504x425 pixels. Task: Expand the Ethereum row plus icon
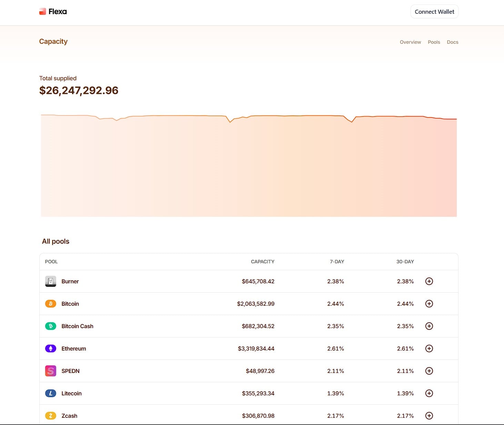point(429,348)
